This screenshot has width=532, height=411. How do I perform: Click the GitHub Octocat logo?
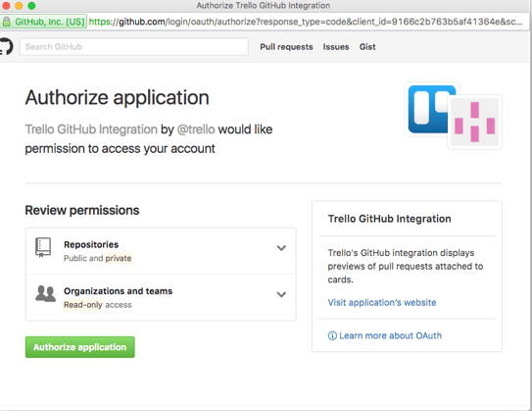pos(6,46)
